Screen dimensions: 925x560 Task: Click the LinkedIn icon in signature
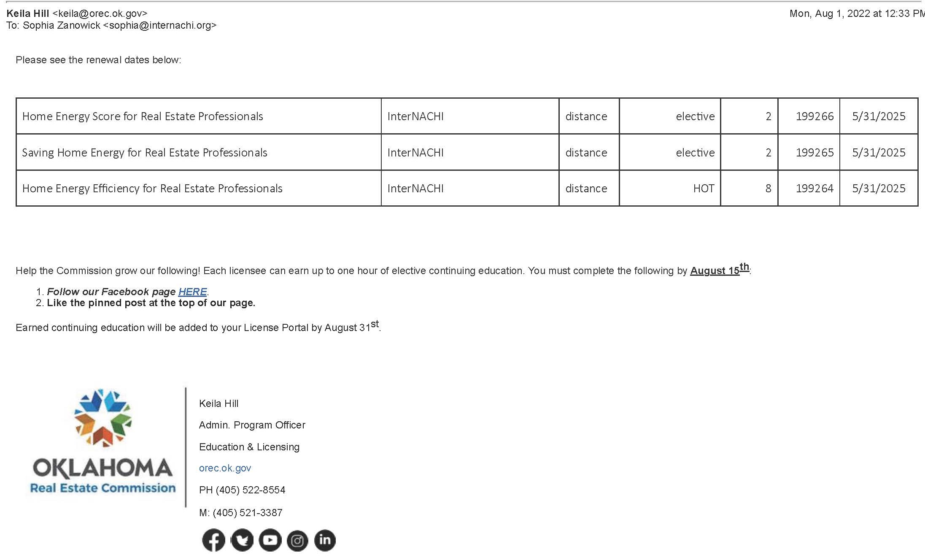(x=325, y=540)
